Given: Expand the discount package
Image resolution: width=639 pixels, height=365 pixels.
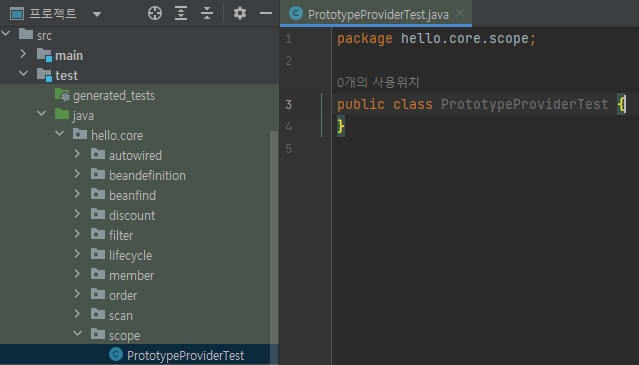Looking at the screenshot, I should (x=77, y=214).
